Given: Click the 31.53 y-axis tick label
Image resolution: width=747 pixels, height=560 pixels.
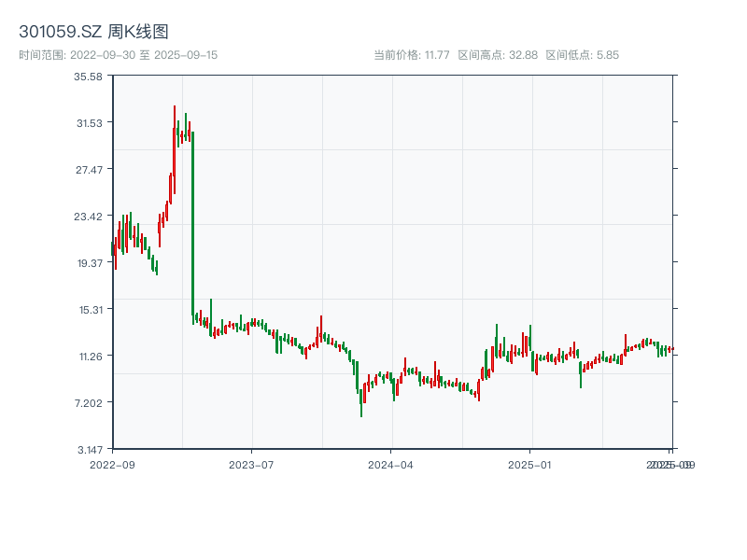Looking at the screenshot, I should tap(89, 123).
